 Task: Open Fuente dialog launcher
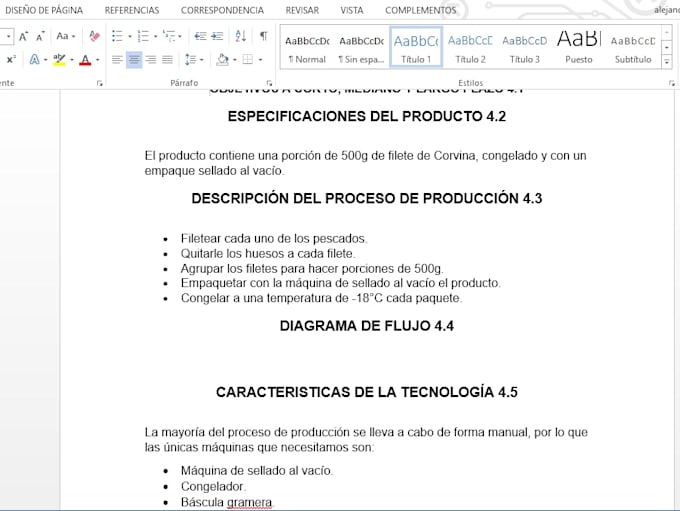[100, 83]
